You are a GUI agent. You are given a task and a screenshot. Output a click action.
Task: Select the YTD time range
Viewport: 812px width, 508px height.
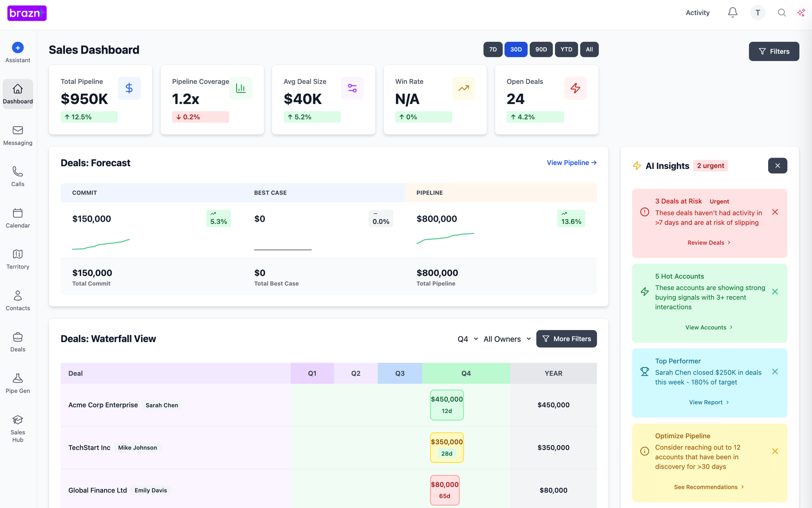566,50
